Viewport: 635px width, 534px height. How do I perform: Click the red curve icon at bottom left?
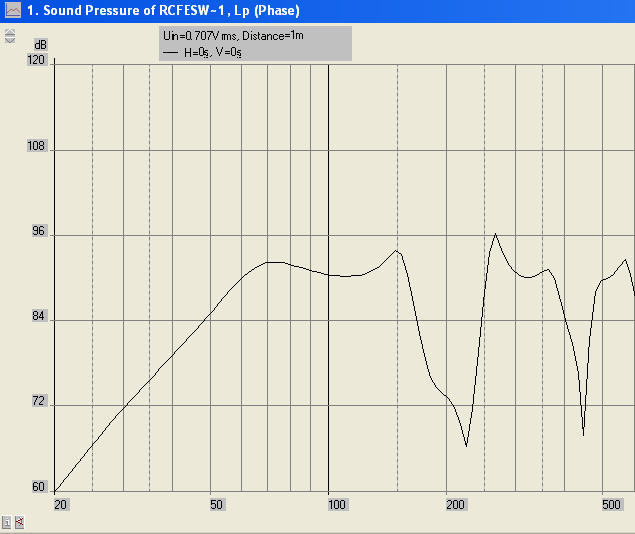[19, 522]
